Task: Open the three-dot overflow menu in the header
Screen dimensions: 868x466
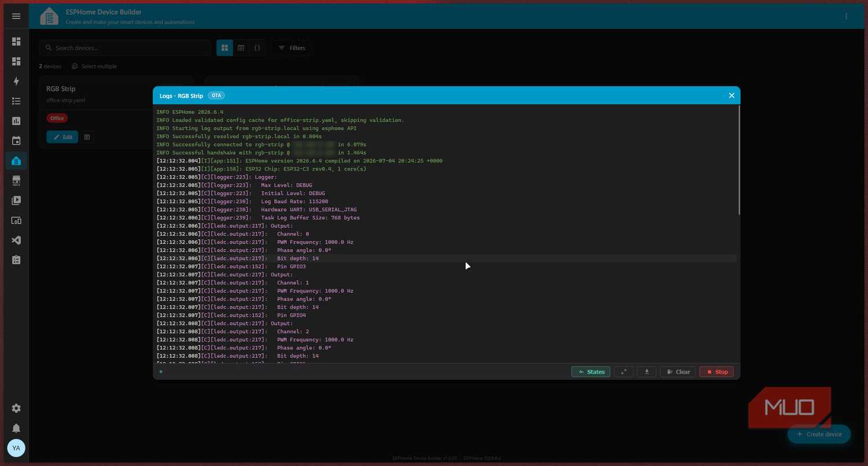Action: [x=847, y=16]
